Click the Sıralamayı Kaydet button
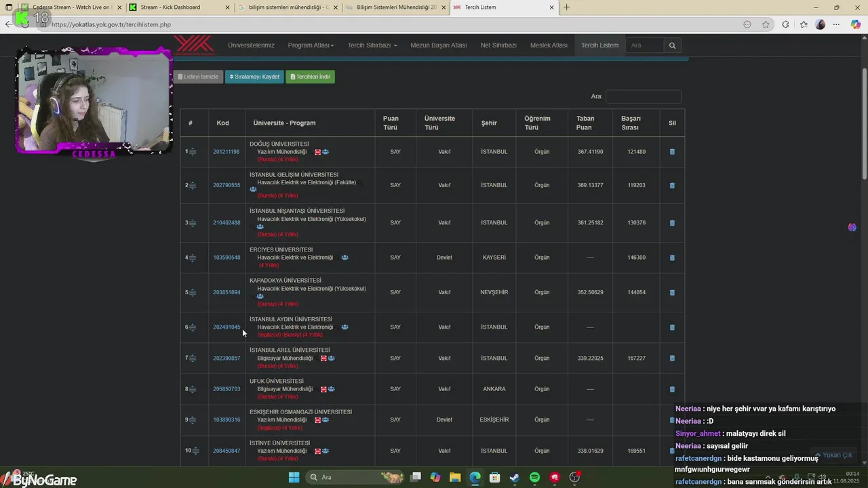This screenshot has width=868, height=488. pyautogui.click(x=254, y=77)
